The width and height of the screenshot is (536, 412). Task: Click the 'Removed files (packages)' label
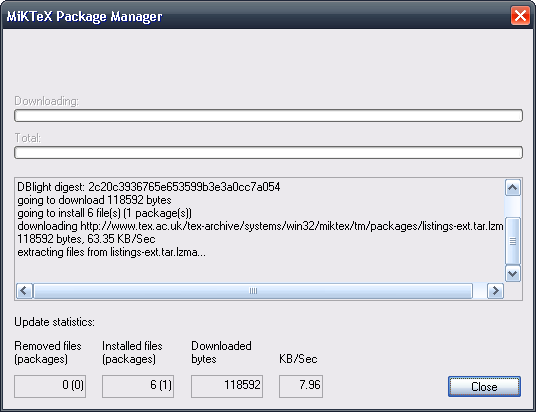click(x=48, y=353)
